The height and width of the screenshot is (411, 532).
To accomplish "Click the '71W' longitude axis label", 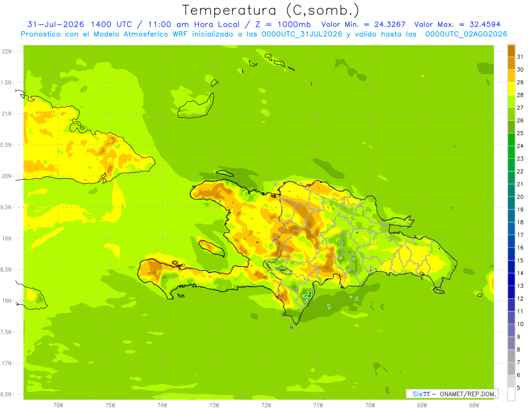I will point(318,405).
